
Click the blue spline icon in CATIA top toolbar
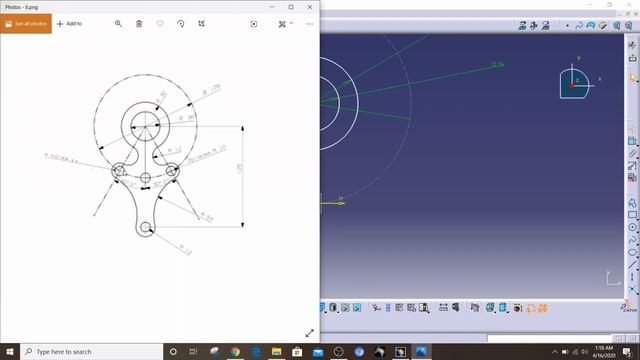(579, 26)
